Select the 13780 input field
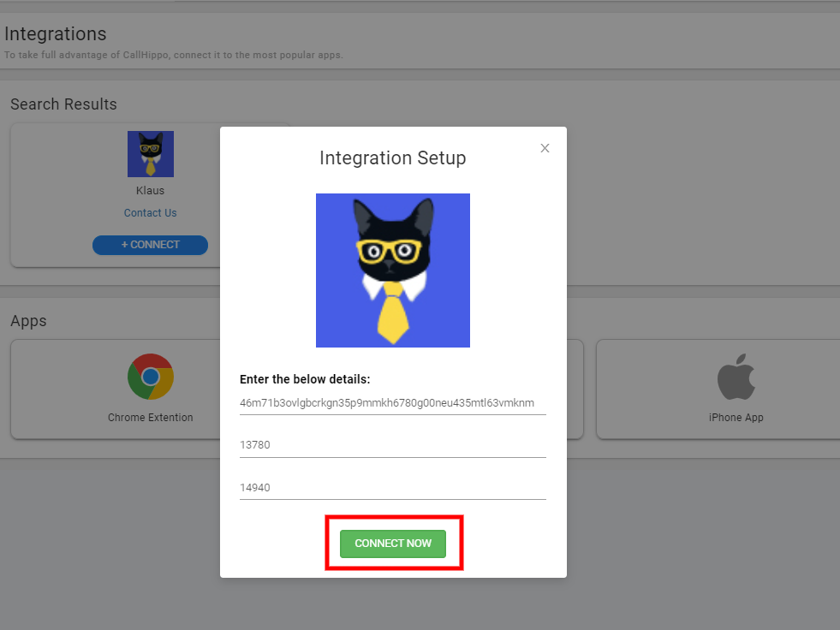Screen dimensions: 840x630 point(393,445)
